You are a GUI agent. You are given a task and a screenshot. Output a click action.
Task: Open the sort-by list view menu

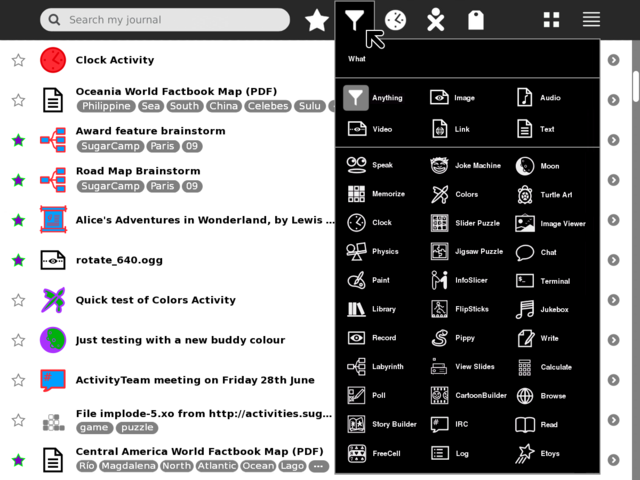pyautogui.click(x=591, y=20)
